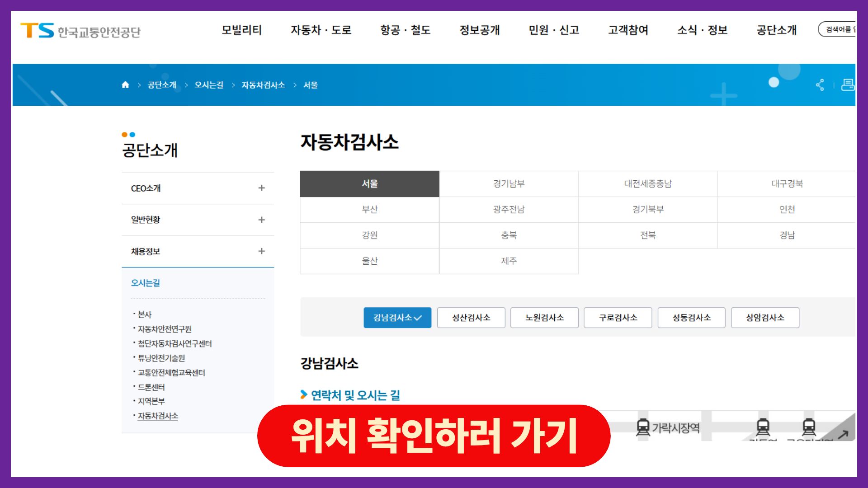Click the red 위치 확인하러 가기 button
The height and width of the screenshot is (488, 868).
tap(434, 436)
